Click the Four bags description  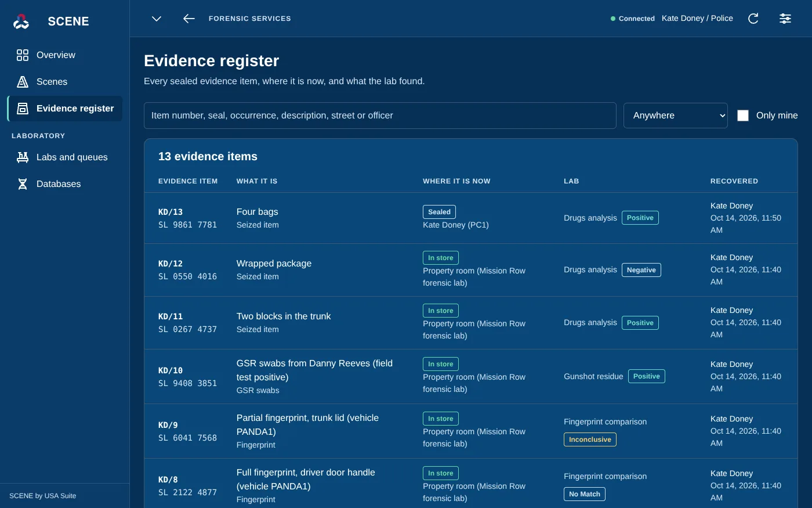(258, 212)
